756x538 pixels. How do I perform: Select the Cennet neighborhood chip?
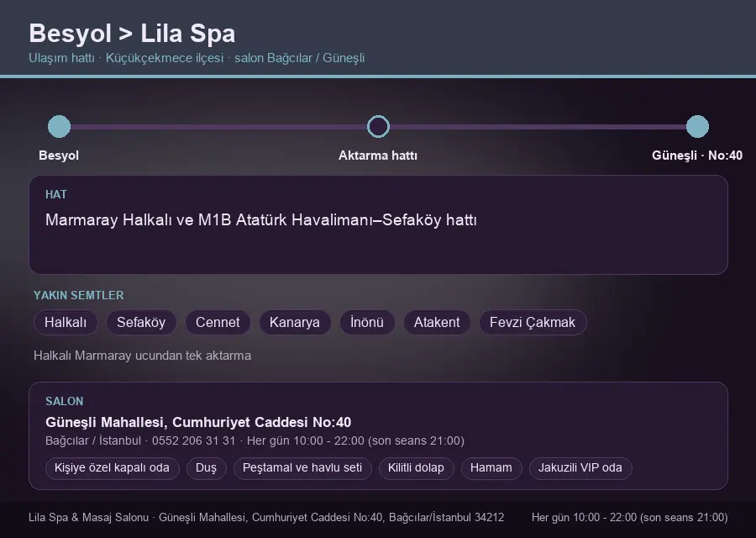(x=218, y=322)
